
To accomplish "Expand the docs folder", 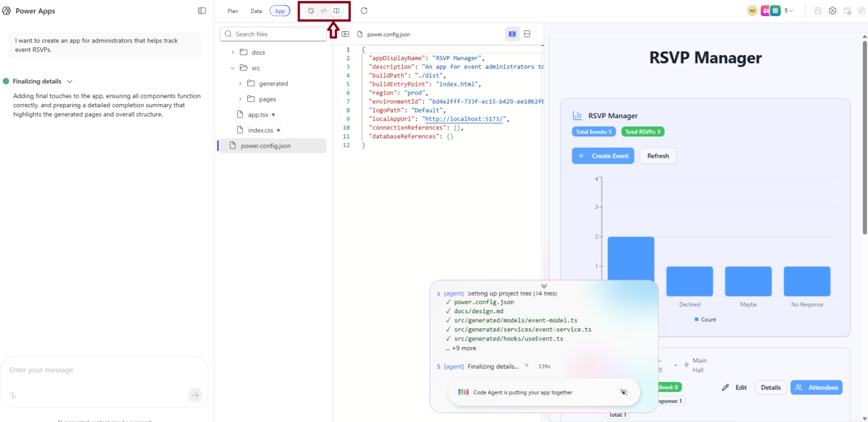I will [233, 53].
